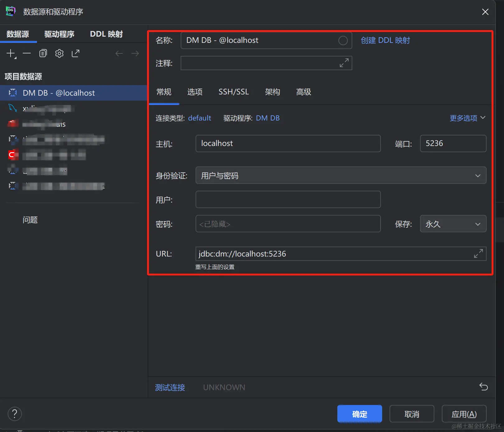Click the 测试连接 link

coord(170,387)
